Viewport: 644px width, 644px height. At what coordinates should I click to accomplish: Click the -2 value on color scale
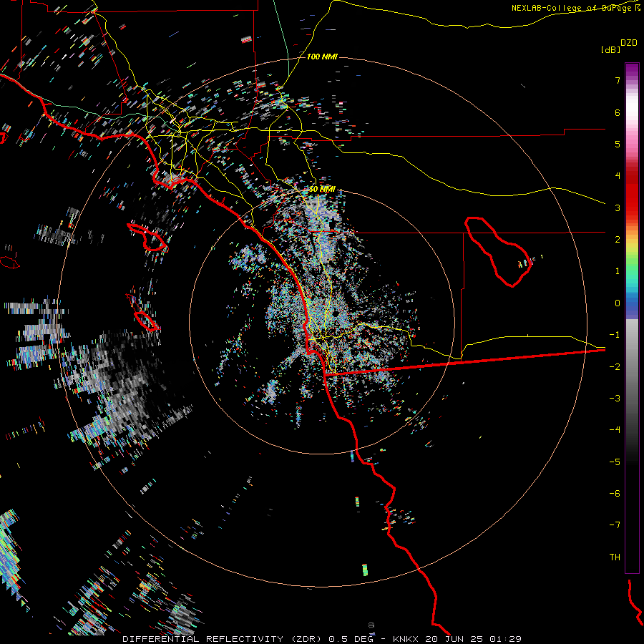click(x=615, y=367)
